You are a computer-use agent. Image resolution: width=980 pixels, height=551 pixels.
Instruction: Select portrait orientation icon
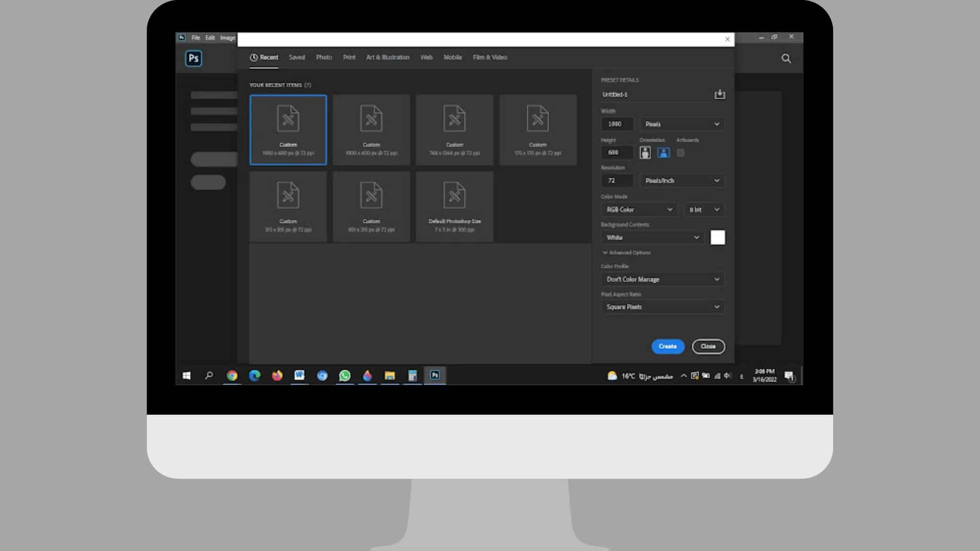645,153
